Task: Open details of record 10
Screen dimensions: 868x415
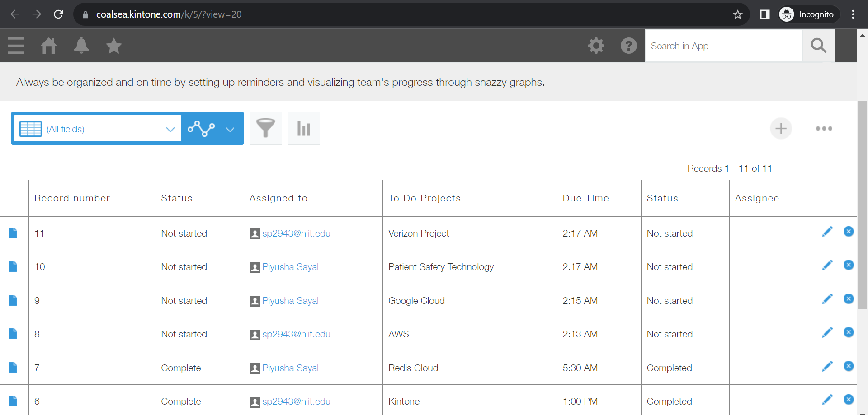Action: (x=13, y=267)
